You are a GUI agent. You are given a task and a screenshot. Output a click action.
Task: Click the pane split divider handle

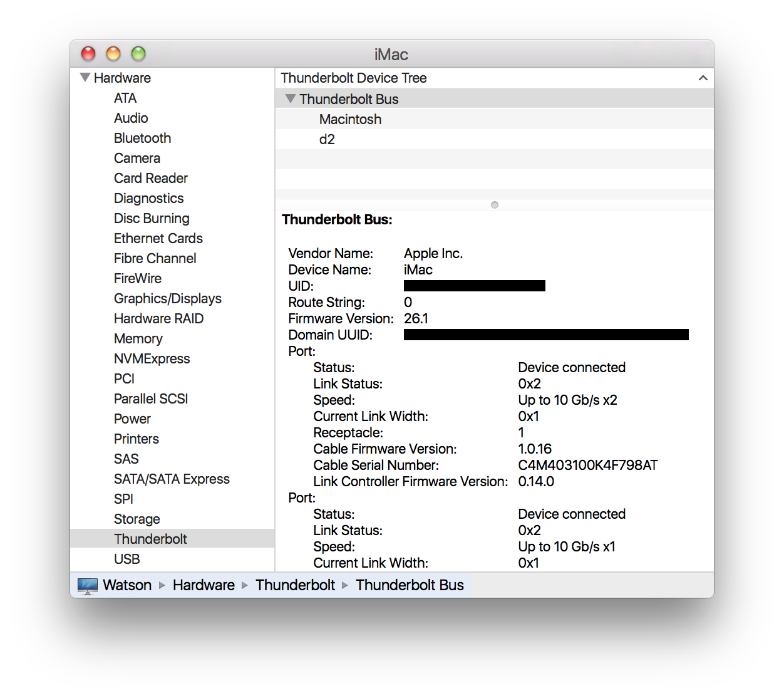click(495, 205)
